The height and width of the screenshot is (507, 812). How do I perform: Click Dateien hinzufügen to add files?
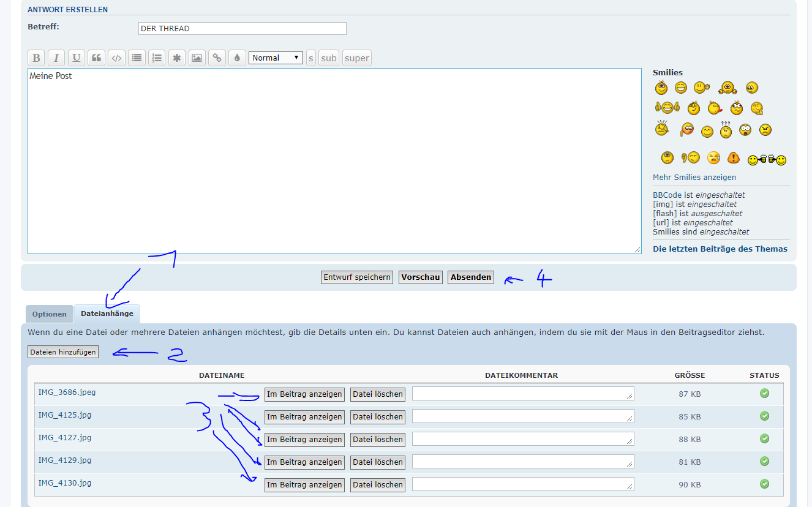tap(63, 352)
